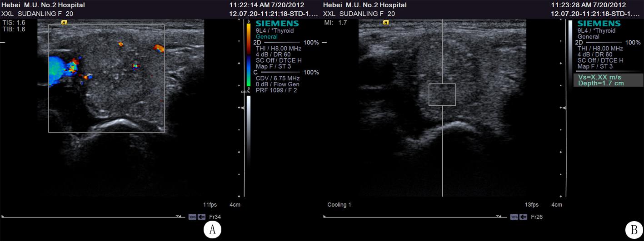Click the color Doppler velocity scale bar
644x252 pixels.
click(249, 54)
